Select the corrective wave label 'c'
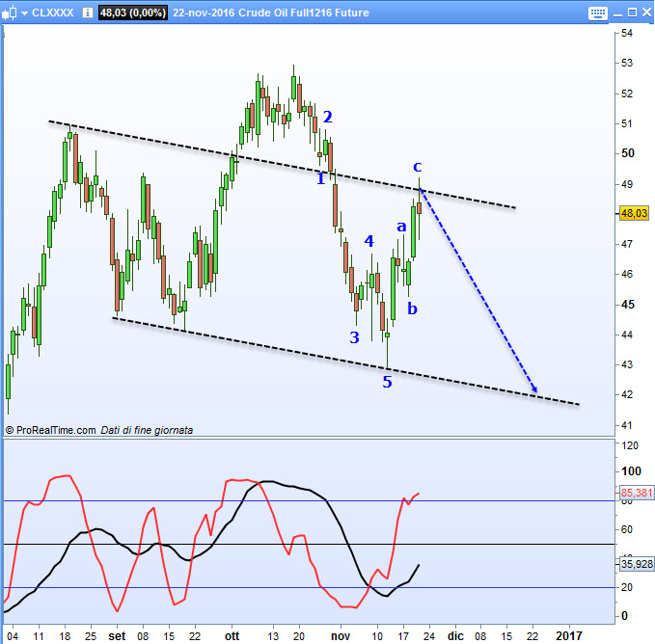This screenshot has width=655, height=644. pos(418,166)
